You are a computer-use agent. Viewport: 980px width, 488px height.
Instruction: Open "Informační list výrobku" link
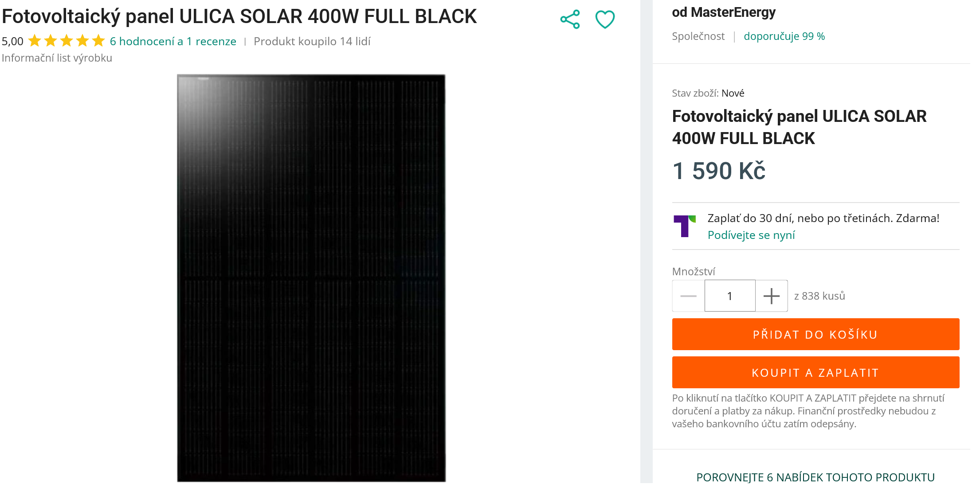[x=57, y=58]
